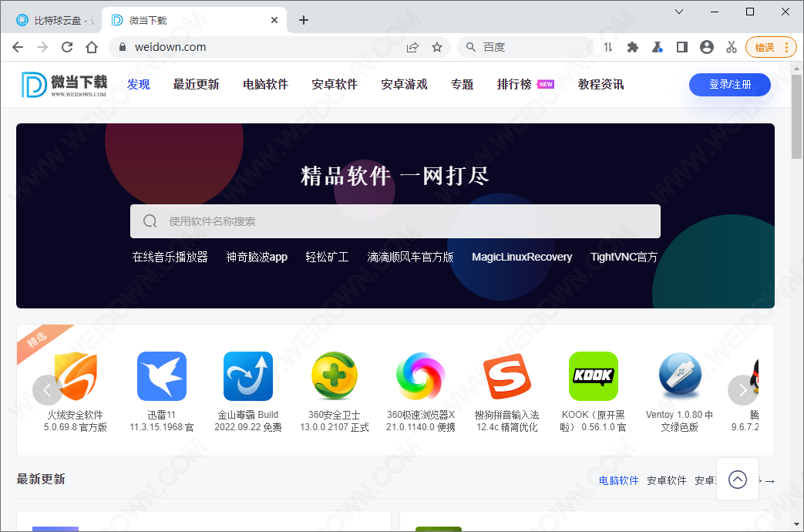
Task: Open the 轻松矿工 link
Action: [327, 257]
